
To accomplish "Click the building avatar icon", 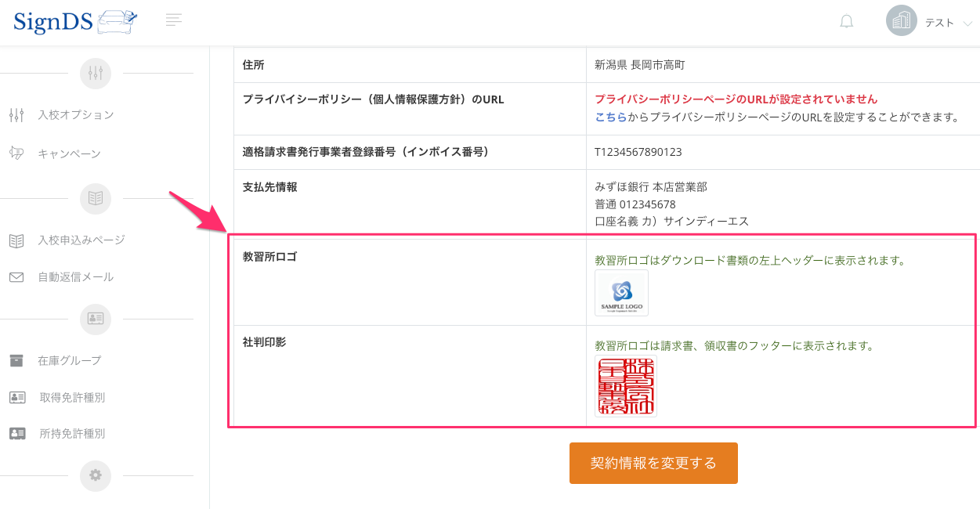I will (901, 22).
